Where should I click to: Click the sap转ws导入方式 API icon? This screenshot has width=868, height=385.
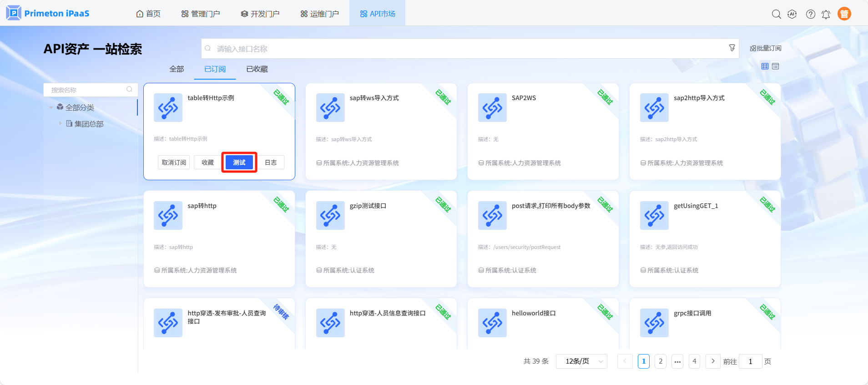pos(330,107)
